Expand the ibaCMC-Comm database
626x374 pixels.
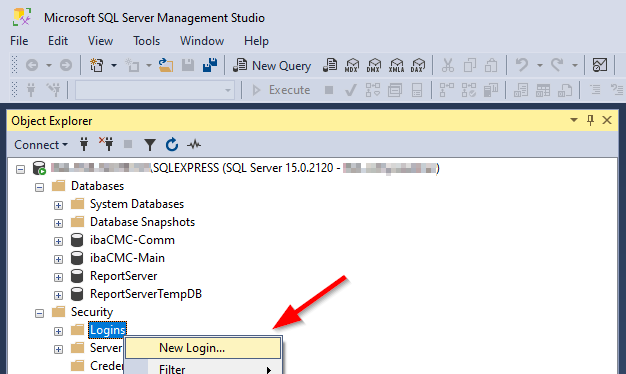pos(59,241)
